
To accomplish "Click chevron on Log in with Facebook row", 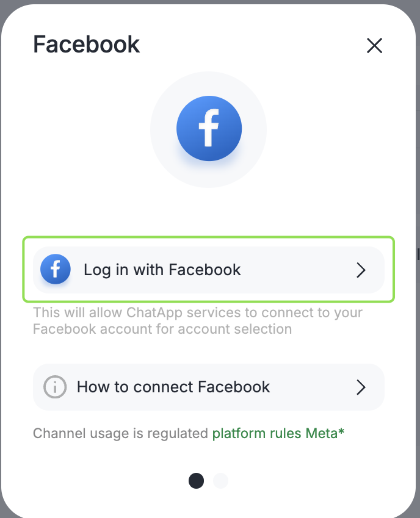I will coord(361,270).
